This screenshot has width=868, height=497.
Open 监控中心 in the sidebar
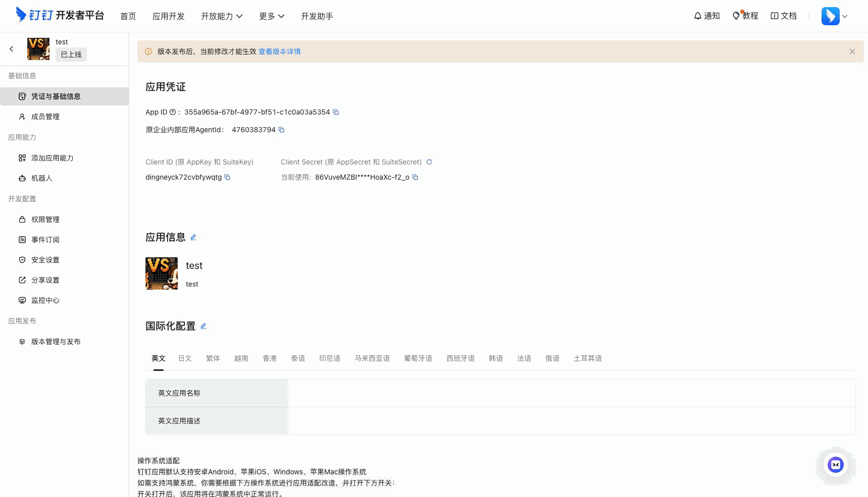point(65,300)
